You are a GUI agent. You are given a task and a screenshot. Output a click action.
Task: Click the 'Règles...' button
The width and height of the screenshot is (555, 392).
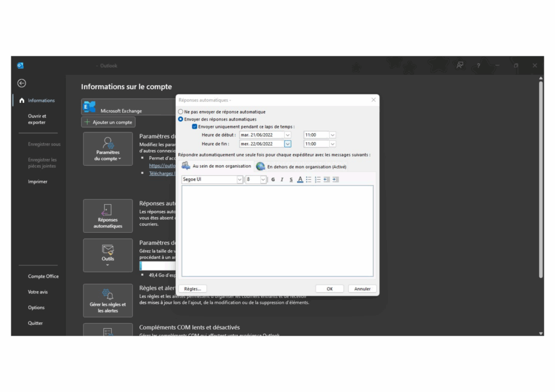[x=193, y=289]
